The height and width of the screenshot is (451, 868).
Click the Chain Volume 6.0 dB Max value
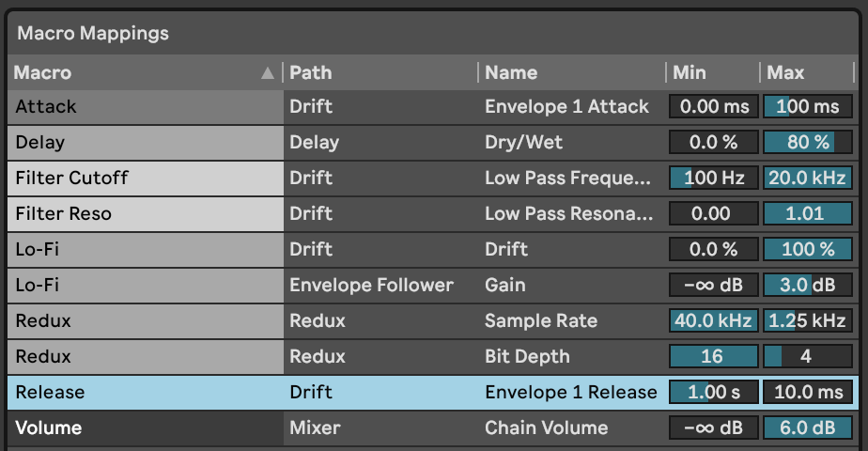pyautogui.click(x=808, y=428)
